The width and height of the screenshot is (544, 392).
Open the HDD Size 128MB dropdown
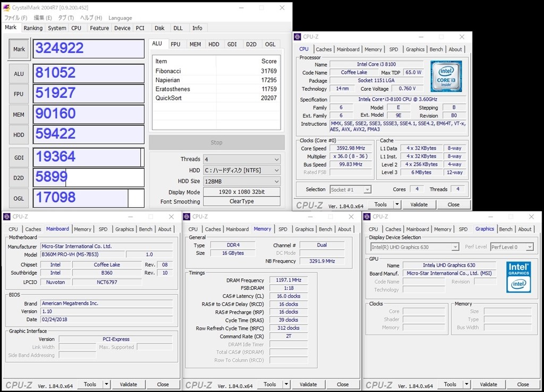click(242, 182)
